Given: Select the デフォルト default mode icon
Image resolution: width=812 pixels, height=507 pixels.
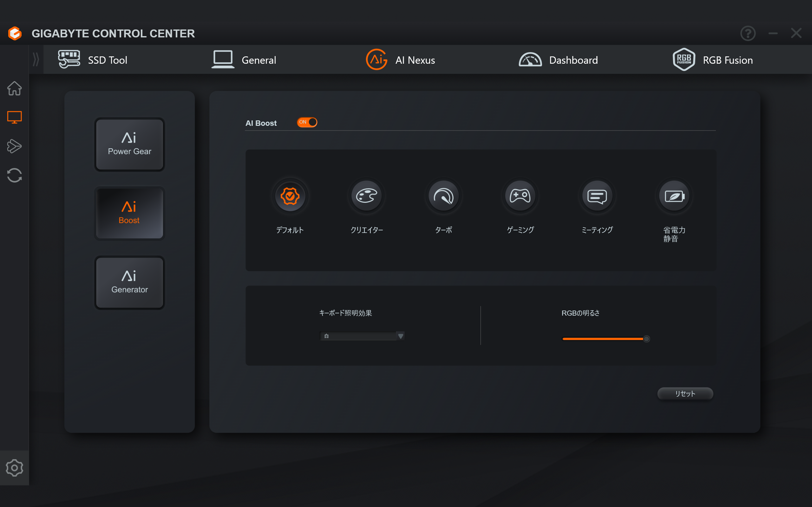Looking at the screenshot, I should pos(290,196).
